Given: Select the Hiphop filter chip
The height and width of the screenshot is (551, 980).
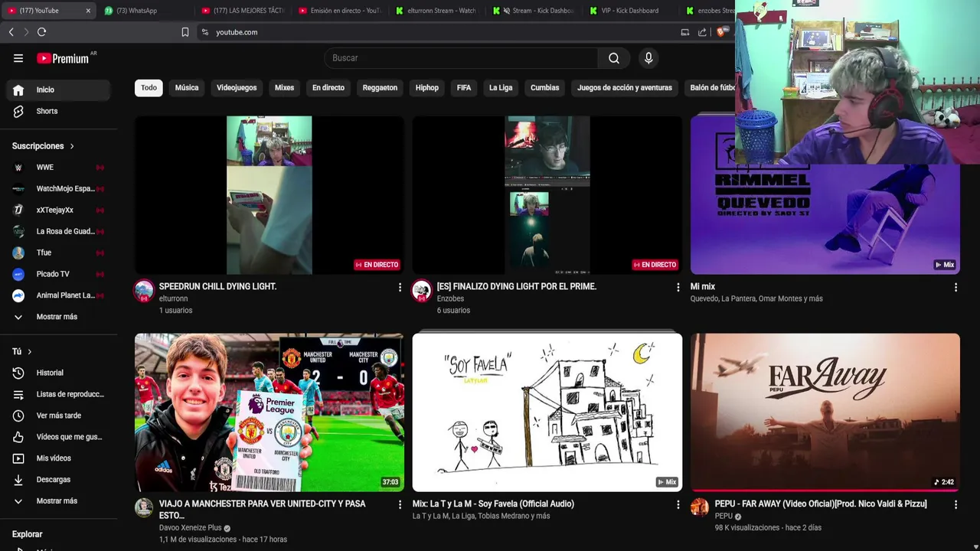Looking at the screenshot, I should tap(427, 87).
